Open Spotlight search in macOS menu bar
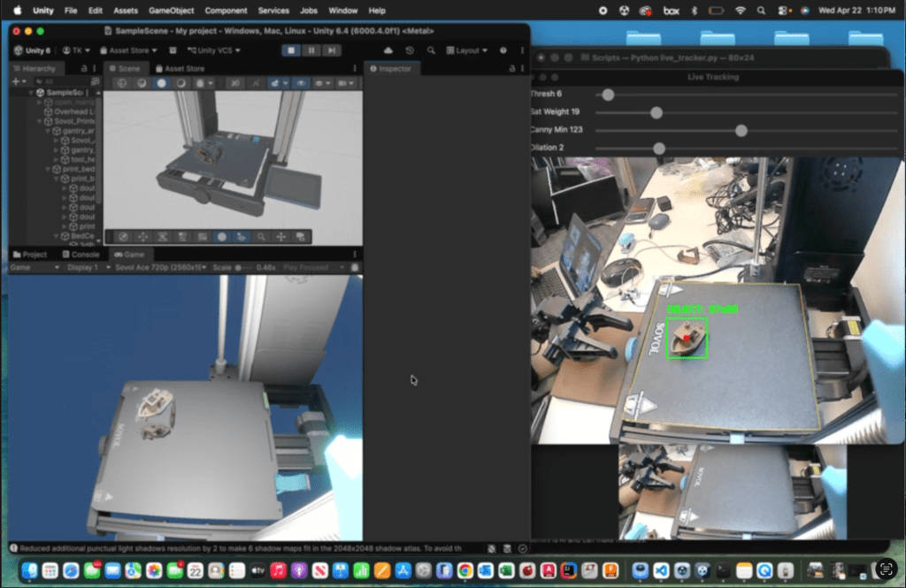906x588 pixels. point(761,11)
